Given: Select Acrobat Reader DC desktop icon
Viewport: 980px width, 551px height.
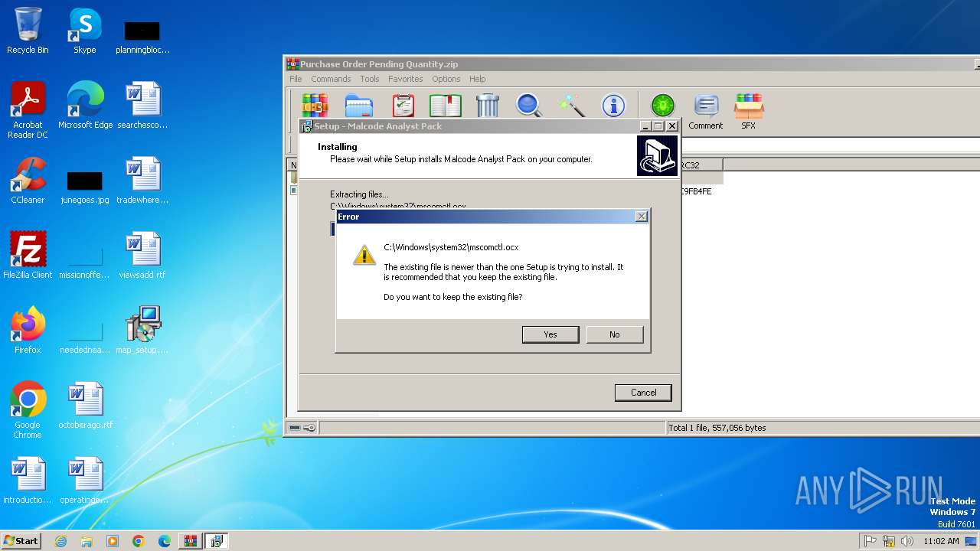Looking at the screenshot, I should 28,110.
